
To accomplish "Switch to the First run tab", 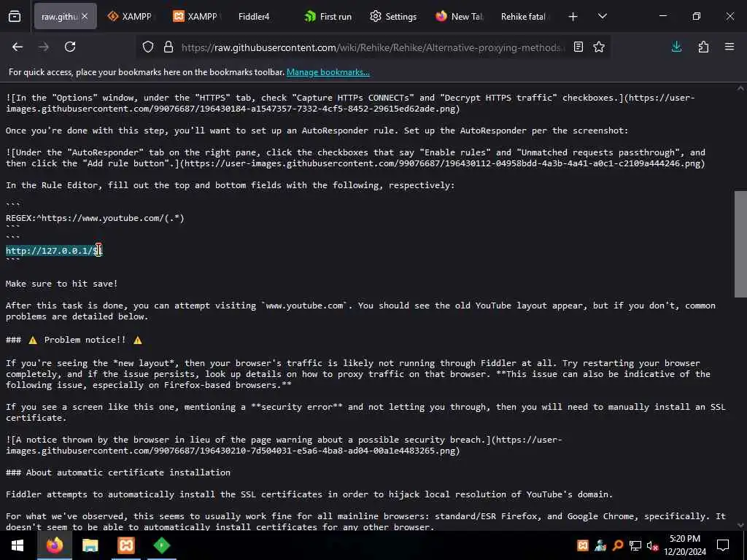I will pyautogui.click(x=328, y=17).
